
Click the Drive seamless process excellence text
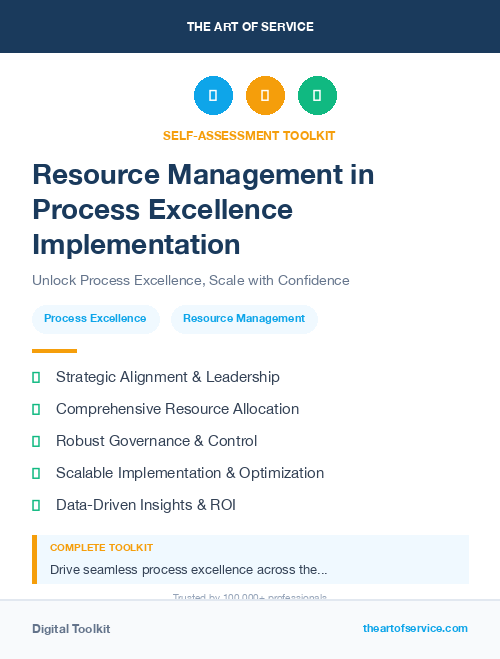[188, 570]
